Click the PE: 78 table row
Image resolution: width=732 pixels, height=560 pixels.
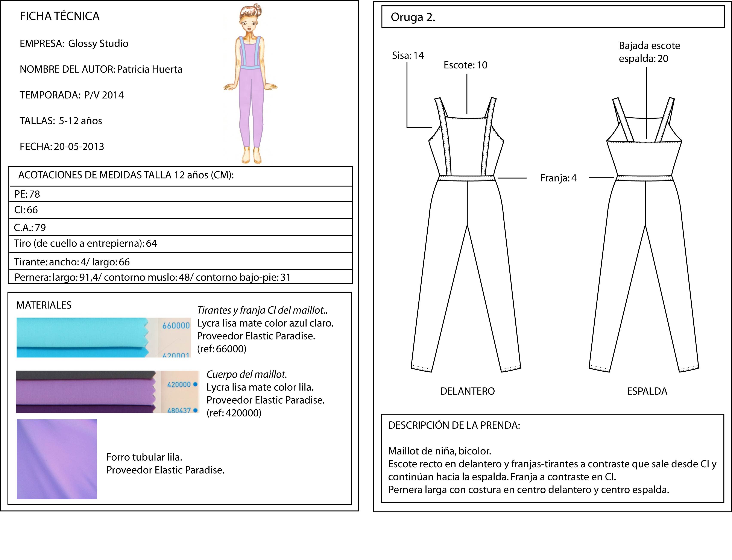pyautogui.click(x=180, y=194)
